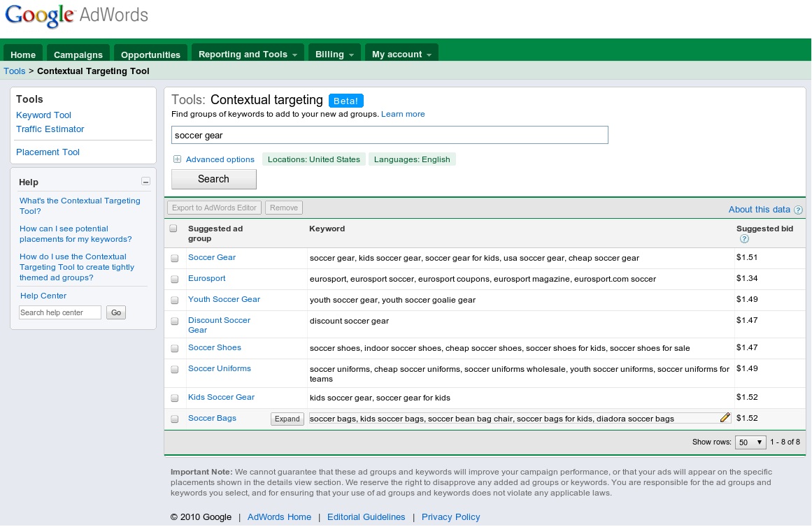This screenshot has width=812, height=527.
Task: Click the Remove button
Action: coord(284,208)
